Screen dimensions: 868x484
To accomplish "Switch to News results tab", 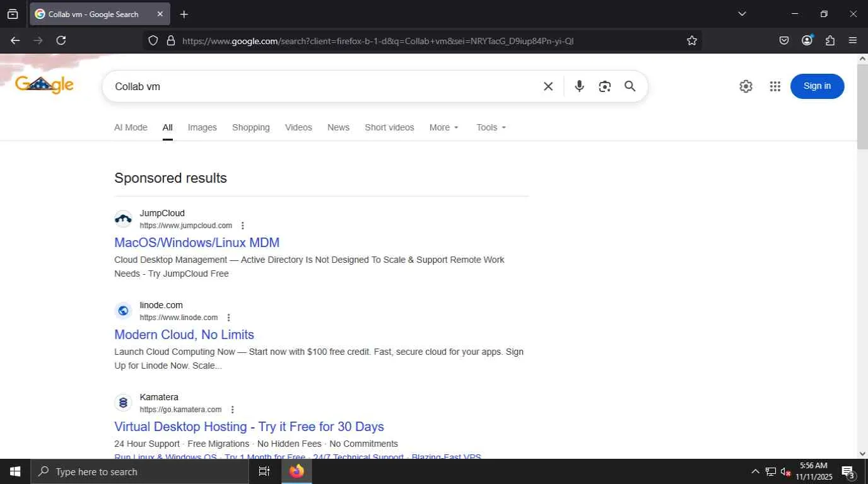I will pos(338,127).
